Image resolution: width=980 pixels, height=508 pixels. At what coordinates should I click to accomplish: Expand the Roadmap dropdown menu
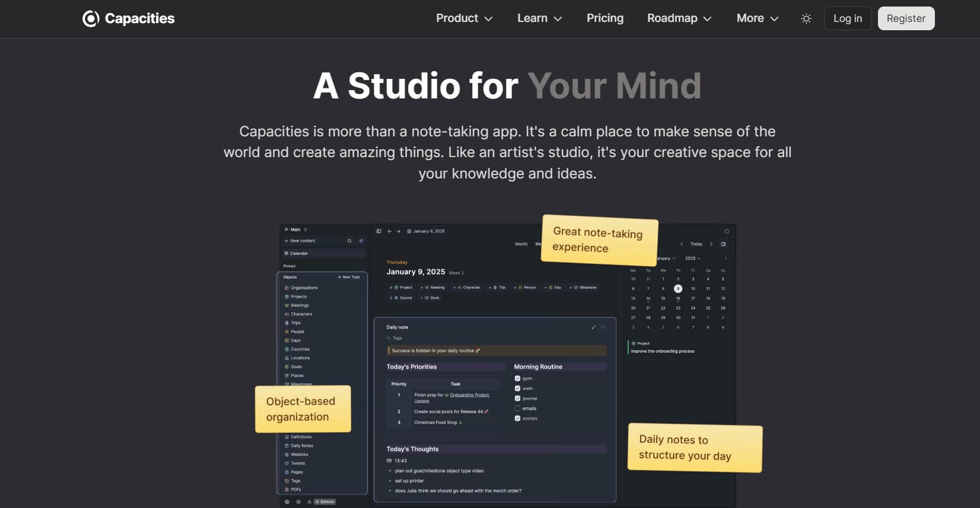[x=679, y=18]
